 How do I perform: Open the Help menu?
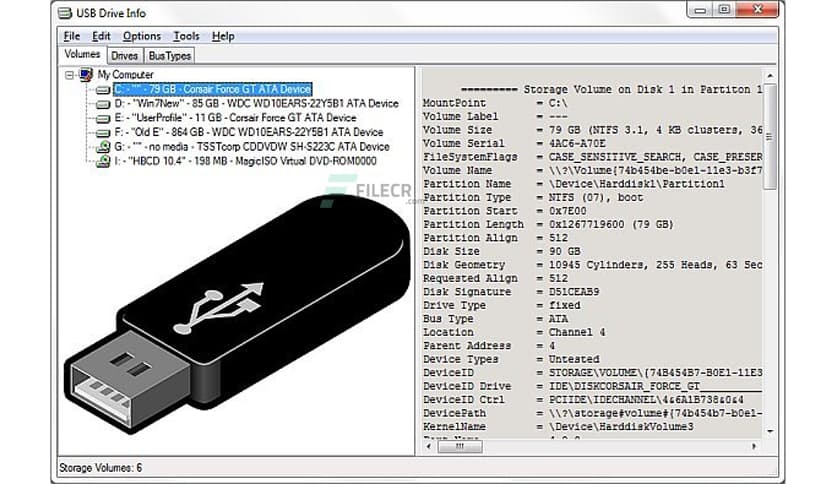click(x=223, y=36)
